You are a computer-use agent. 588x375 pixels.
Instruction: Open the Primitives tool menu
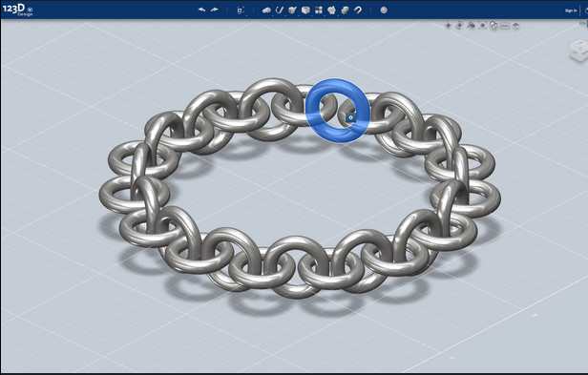tap(266, 10)
